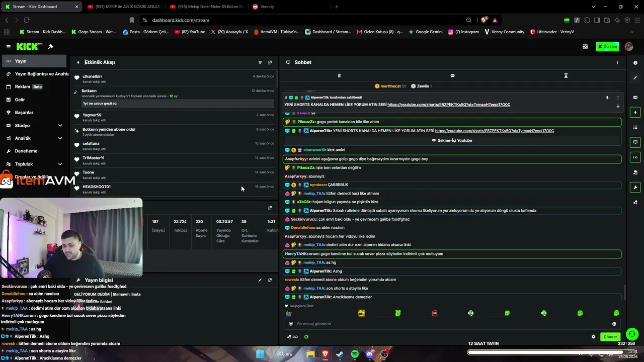Click the list icon in right sidebar
The width and height of the screenshot is (644, 362).
635,127
